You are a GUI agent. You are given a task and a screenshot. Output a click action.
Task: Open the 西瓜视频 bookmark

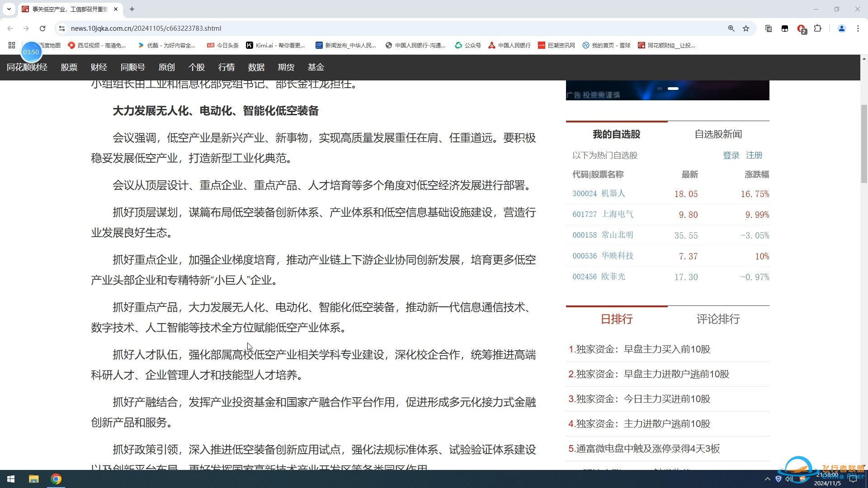pos(97,45)
